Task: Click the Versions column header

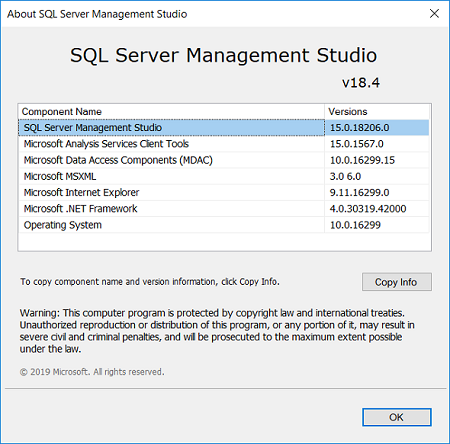Action: point(377,112)
